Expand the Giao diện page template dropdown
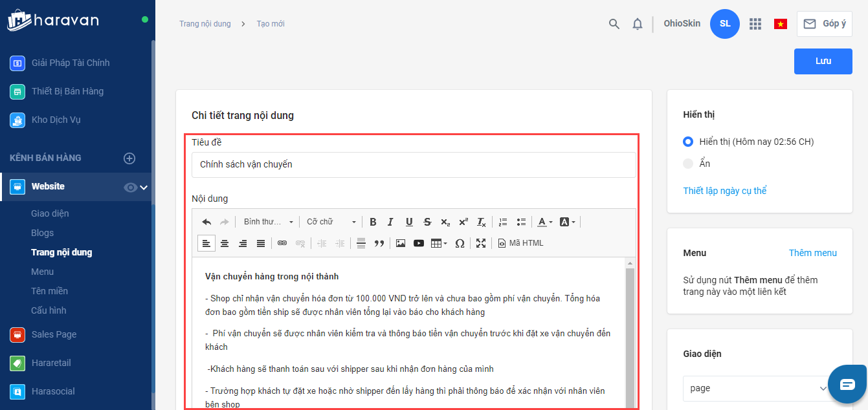868x410 pixels. [x=756, y=389]
